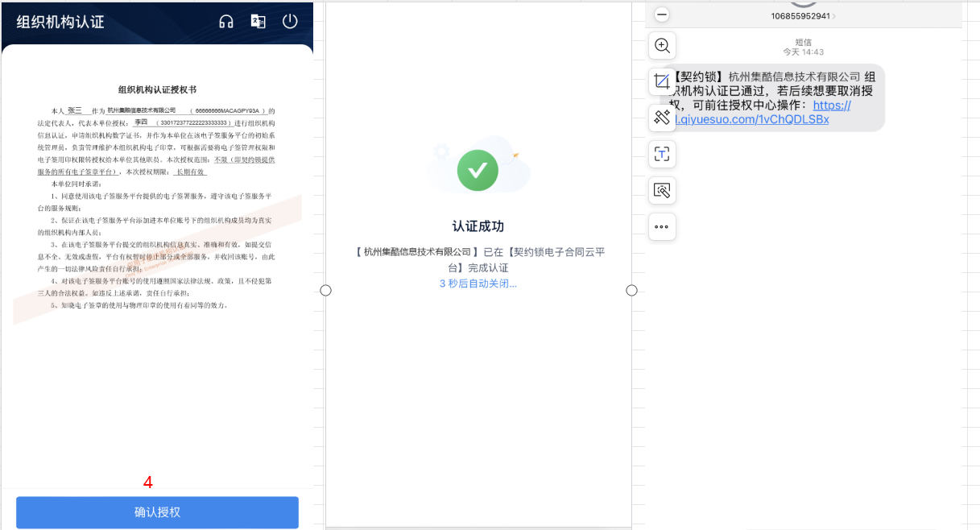Click the green success checkmark icon
The width and height of the screenshot is (980, 530).
click(478, 170)
